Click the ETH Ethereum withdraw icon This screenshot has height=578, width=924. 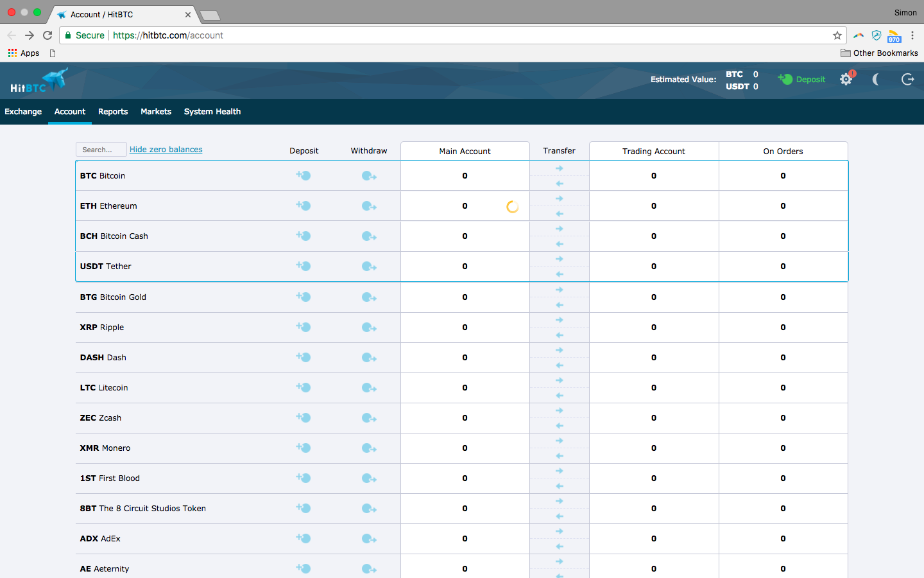369,206
